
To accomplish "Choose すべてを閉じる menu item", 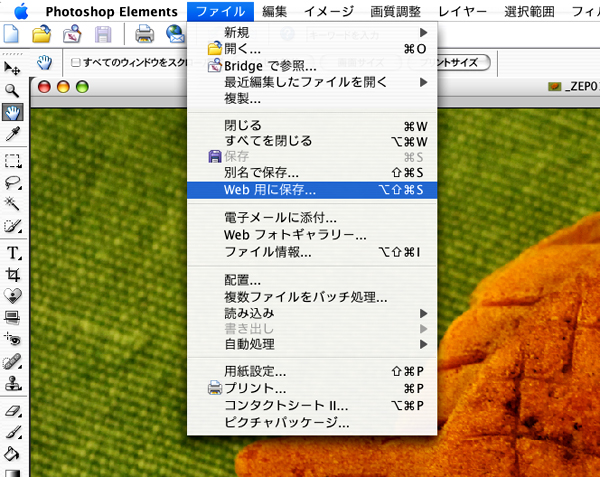I will pos(312,141).
